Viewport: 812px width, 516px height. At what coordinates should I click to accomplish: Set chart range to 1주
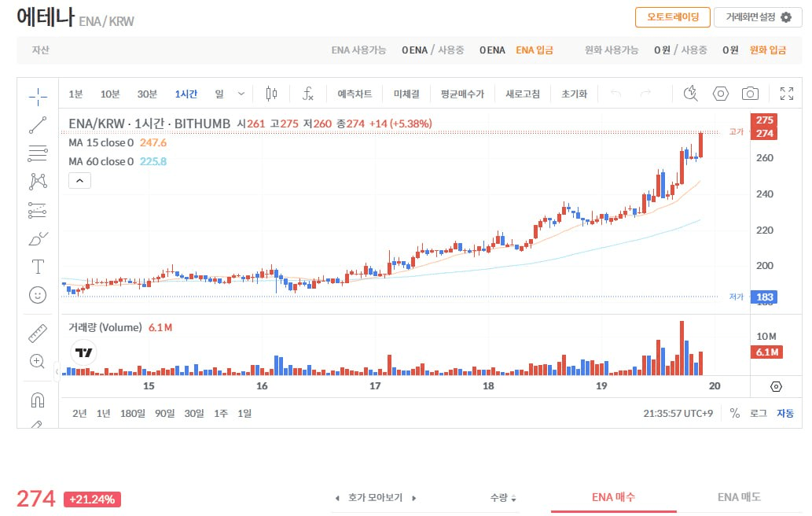point(221,414)
